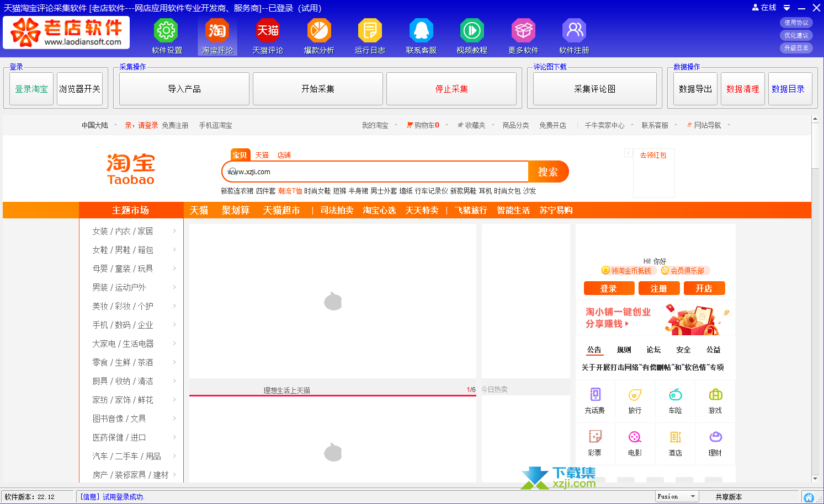Open the 聚划算 navigation link
The image size is (824, 504).
(236, 210)
